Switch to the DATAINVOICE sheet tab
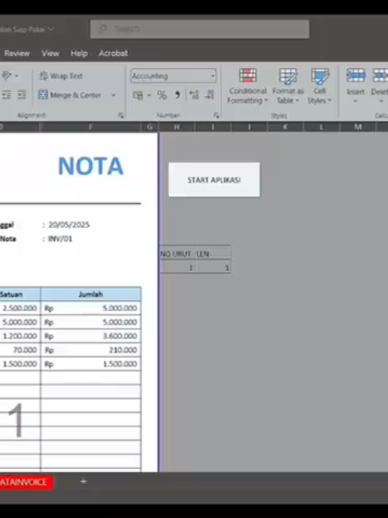Screen dimensions: 388x518 click(x=26, y=482)
